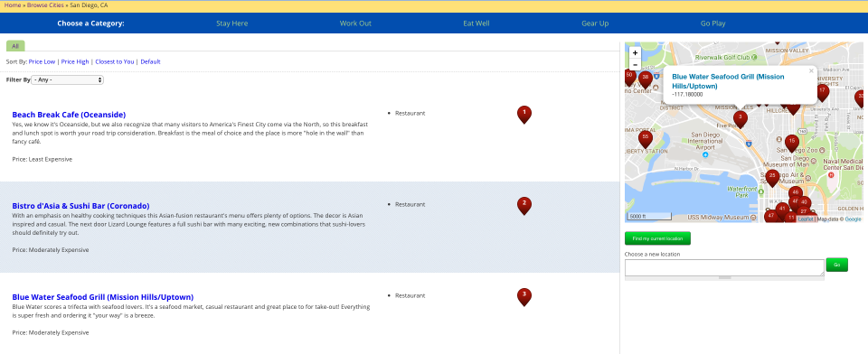Click Find my current location button

[x=657, y=238]
